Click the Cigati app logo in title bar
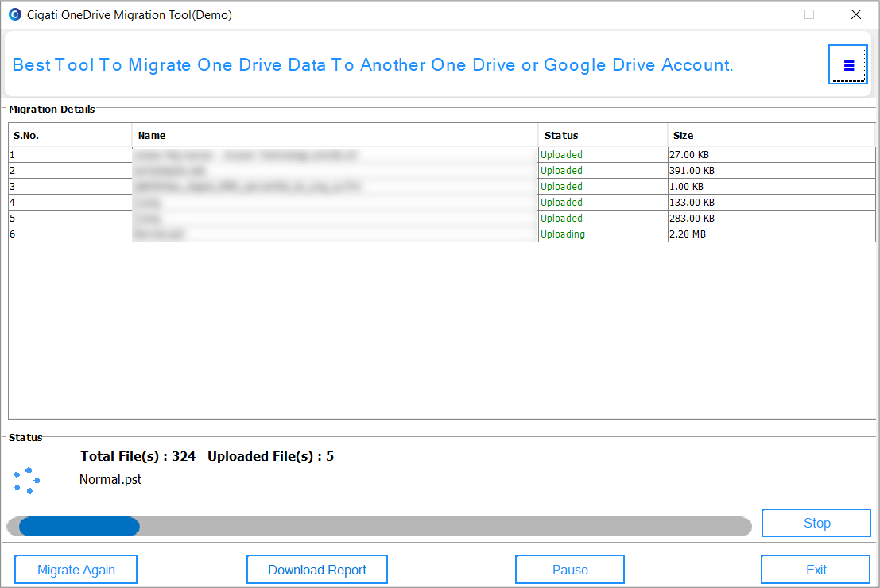The height and width of the screenshot is (588, 880). pos(15,14)
